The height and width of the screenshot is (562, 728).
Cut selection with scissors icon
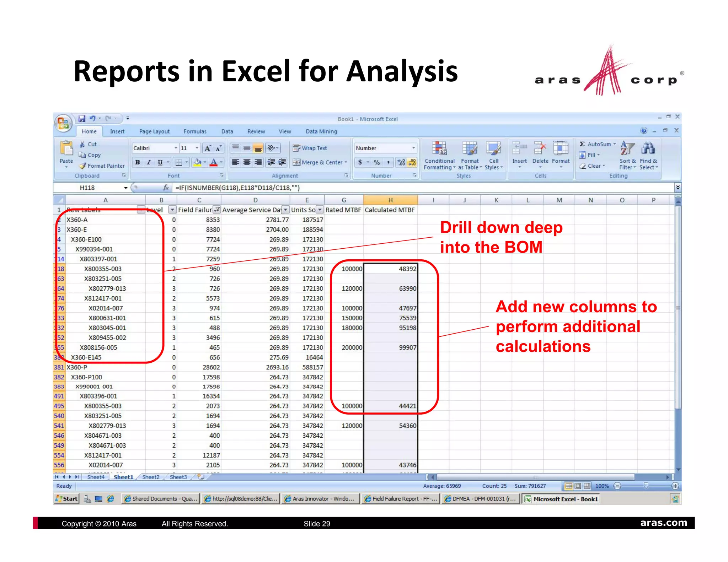(82, 144)
